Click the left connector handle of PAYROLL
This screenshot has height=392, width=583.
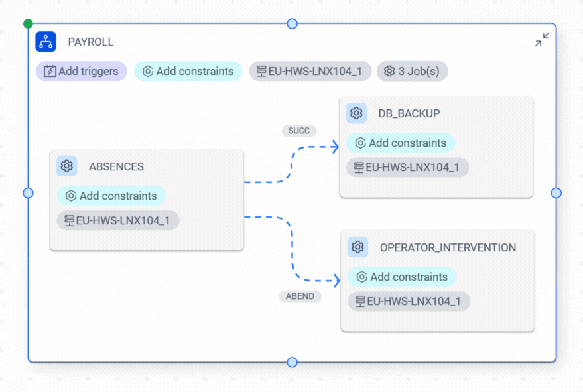[x=28, y=193]
